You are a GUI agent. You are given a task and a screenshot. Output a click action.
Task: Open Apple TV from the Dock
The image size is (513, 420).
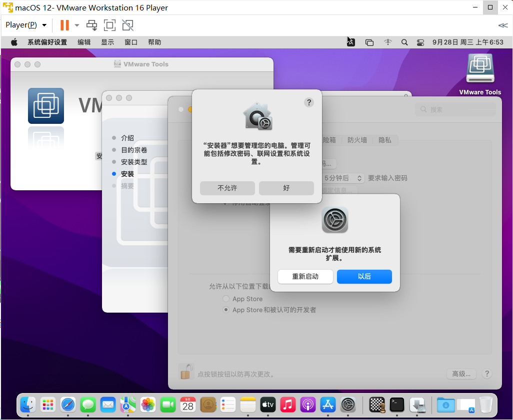(268, 405)
